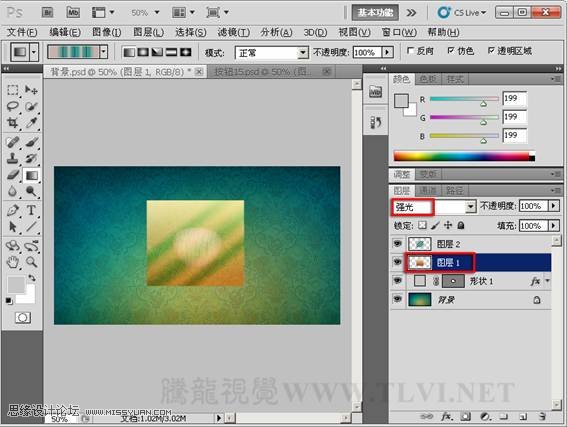Hide the 形状 1 layer eye

(397, 281)
